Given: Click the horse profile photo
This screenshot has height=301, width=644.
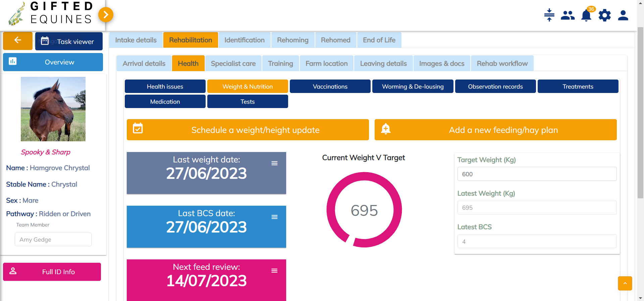Looking at the screenshot, I should (x=53, y=109).
